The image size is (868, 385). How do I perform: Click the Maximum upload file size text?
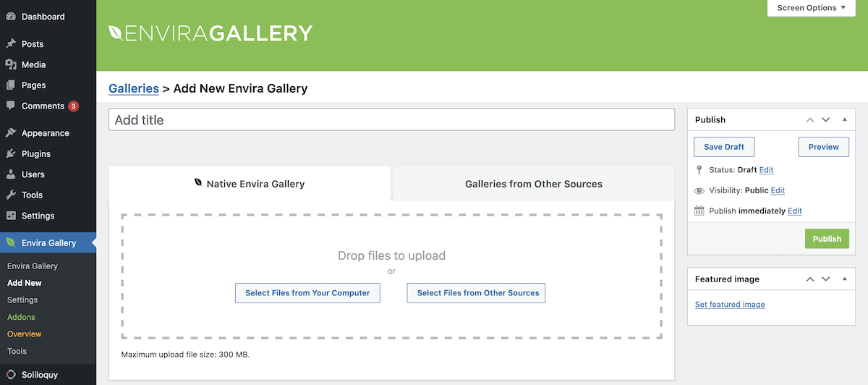[185, 355]
